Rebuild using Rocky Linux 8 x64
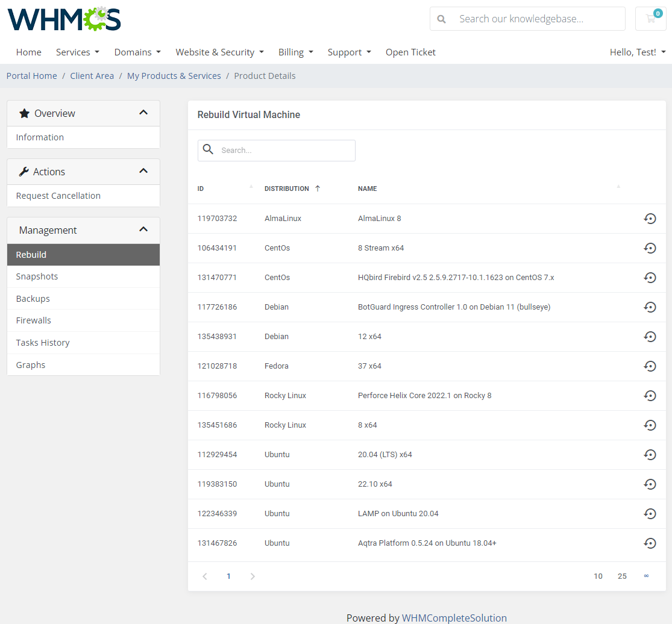The image size is (672, 624). pos(650,425)
